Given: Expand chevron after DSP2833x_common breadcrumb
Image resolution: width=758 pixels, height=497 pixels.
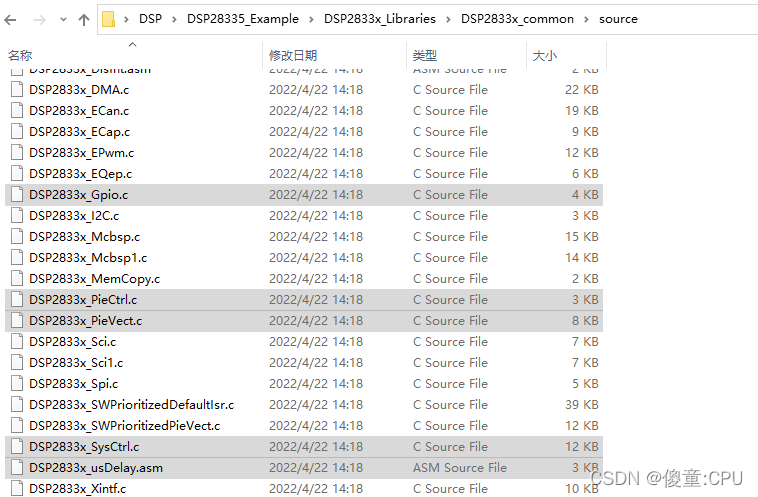Looking at the screenshot, I should point(586,19).
